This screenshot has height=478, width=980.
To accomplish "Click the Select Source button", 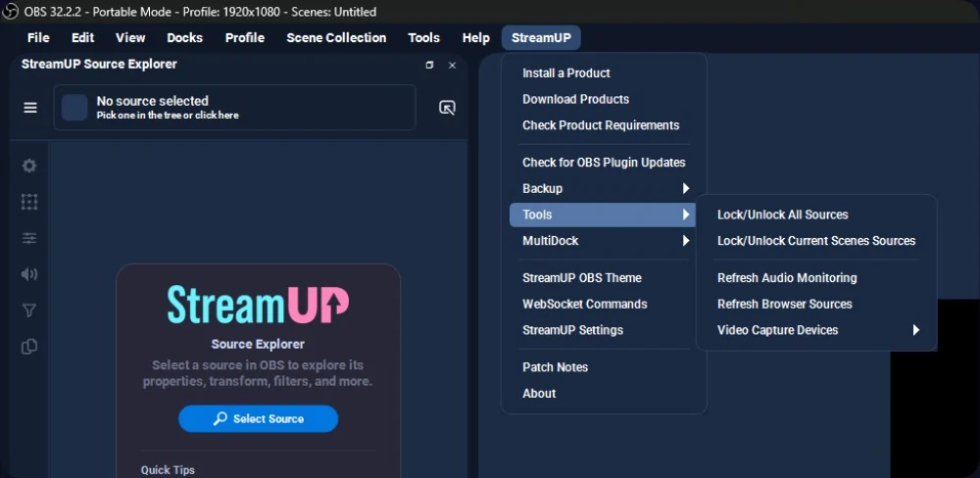I will pyautogui.click(x=258, y=418).
